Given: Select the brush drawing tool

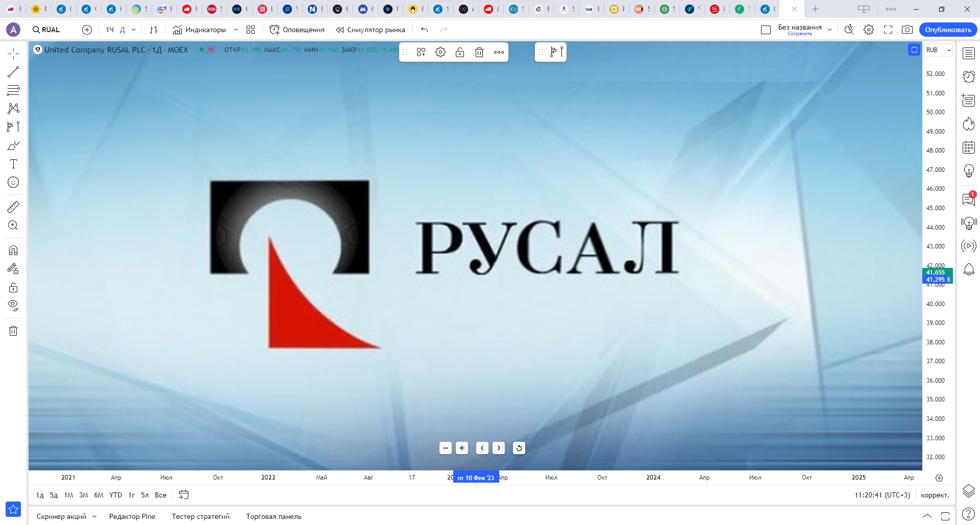Looking at the screenshot, I should [13, 146].
